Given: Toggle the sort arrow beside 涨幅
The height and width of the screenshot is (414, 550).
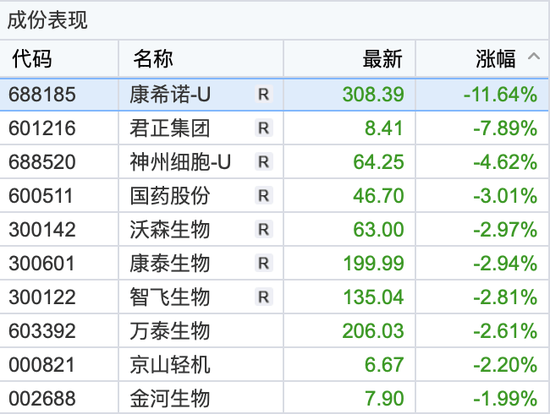Looking at the screenshot, I should [534, 56].
